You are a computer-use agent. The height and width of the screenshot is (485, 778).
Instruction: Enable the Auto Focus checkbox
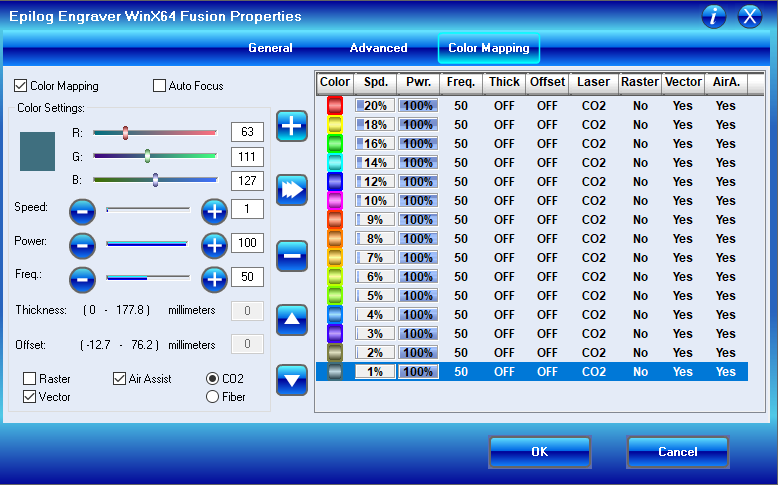click(x=159, y=86)
